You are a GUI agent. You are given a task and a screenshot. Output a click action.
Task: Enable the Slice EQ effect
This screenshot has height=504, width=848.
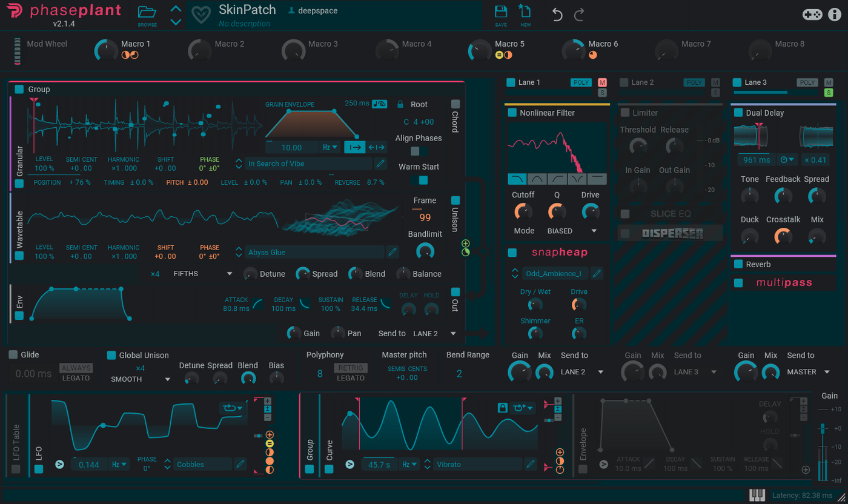tap(624, 213)
